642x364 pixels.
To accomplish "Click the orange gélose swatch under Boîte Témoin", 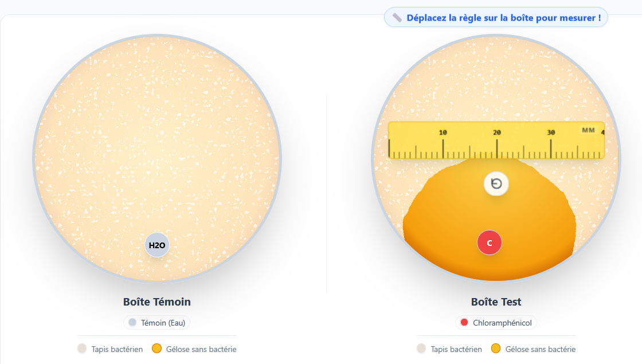I will (156, 349).
